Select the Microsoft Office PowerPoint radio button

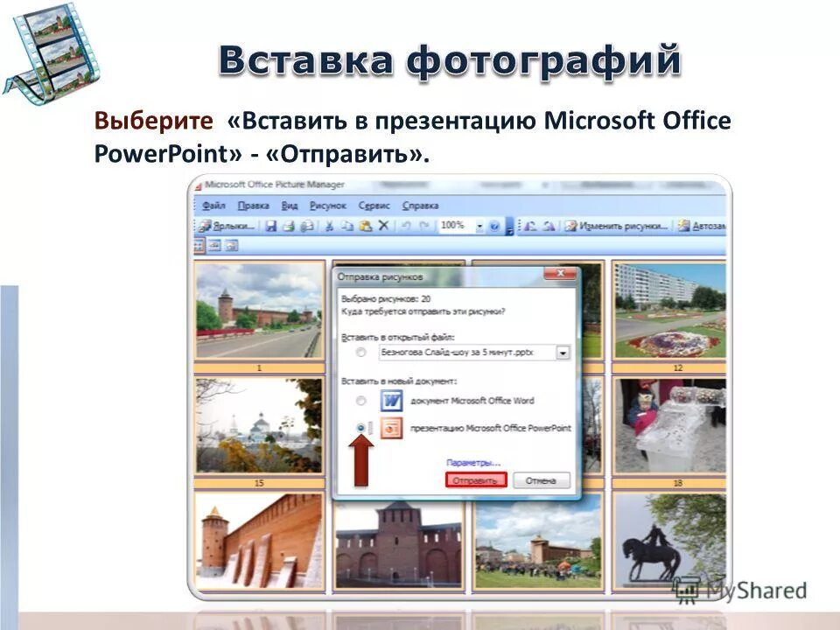pyautogui.click(x=361, y=428)
